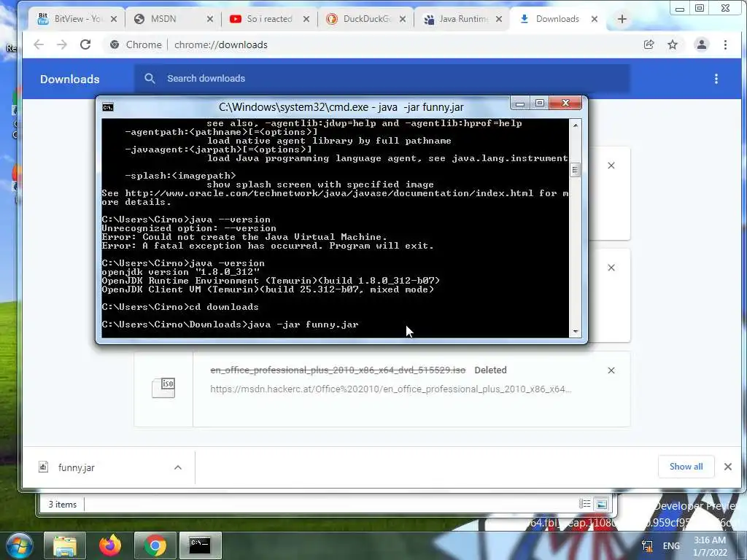Click the cmd window scrollbar thumb
Image resolution: width=747 pixels, height=560 pixels.
pyautogui.click(x=576, y=170)
